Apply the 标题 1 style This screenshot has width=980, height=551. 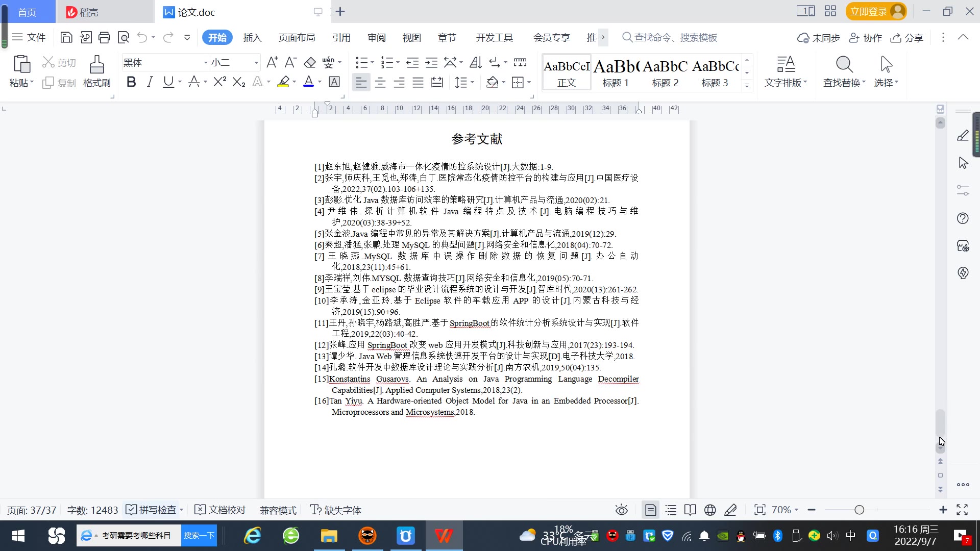616,72
